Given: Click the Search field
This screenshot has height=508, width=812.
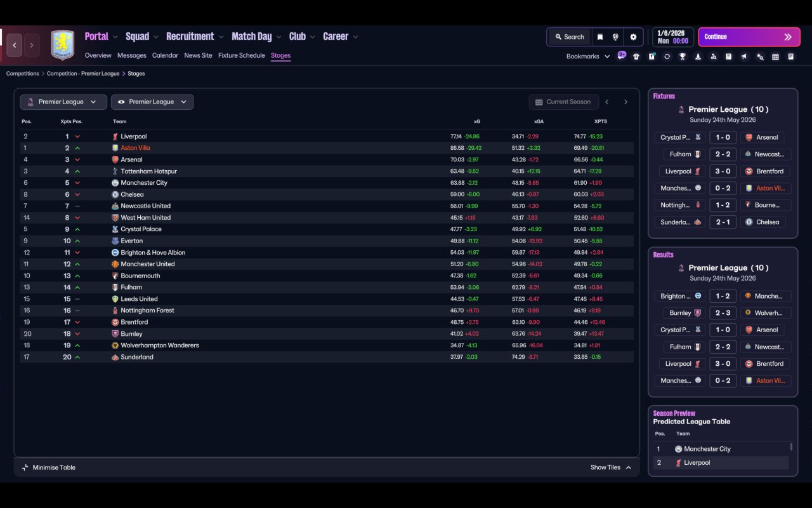Looking at the screenshot, I should click(568, 37).
